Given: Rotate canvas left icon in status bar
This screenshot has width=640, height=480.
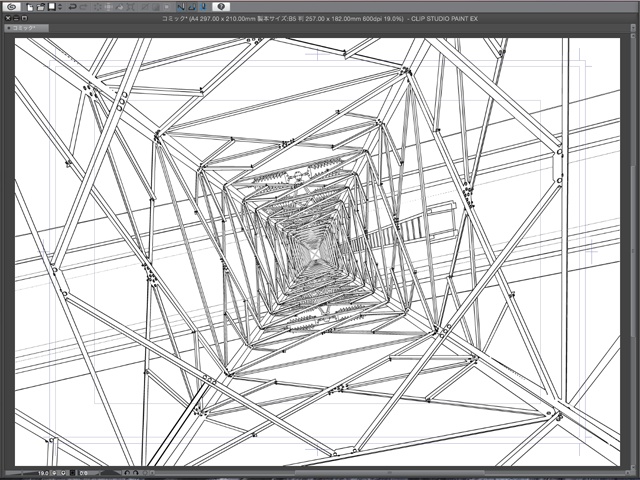Looking at the screenshot, I should (x=127, y=473).
